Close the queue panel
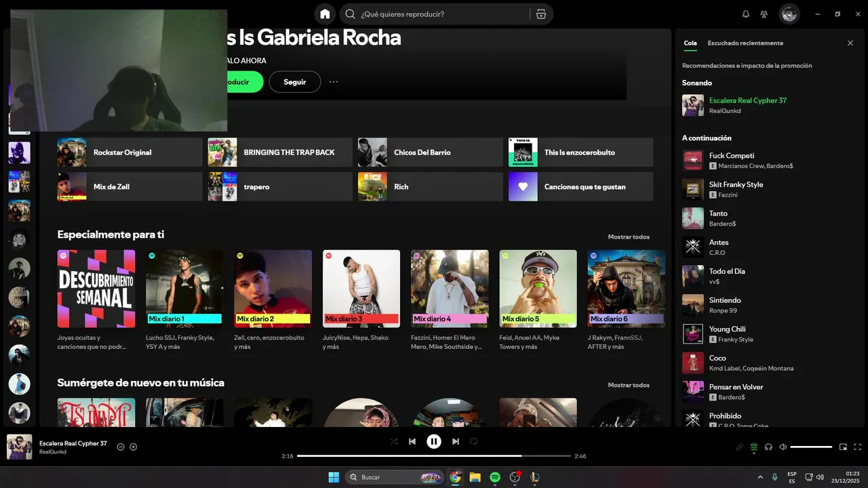Image resolution: width=868 pixels, height=488 pixels. tap(850, 43)
